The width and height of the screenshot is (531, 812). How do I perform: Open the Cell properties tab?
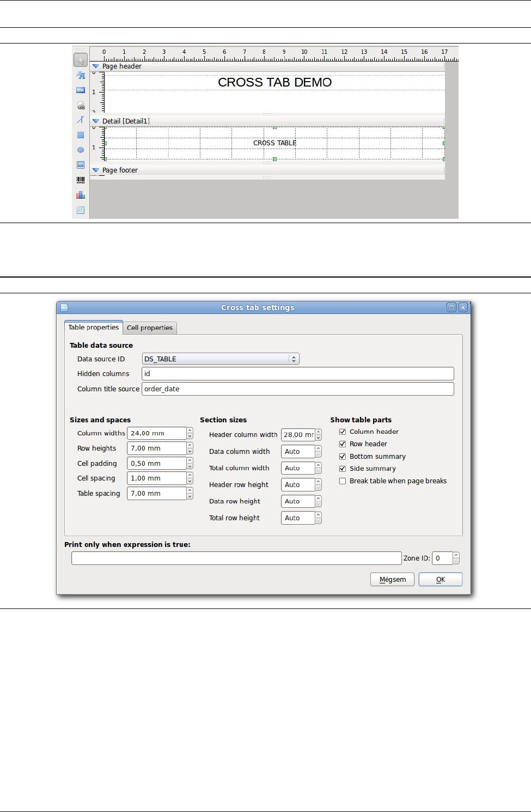[150, 328]
